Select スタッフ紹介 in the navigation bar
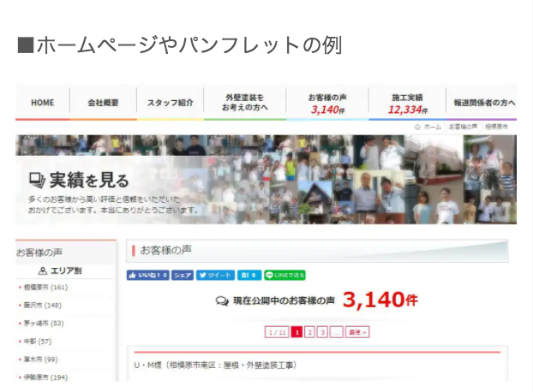 pos(171,103)
